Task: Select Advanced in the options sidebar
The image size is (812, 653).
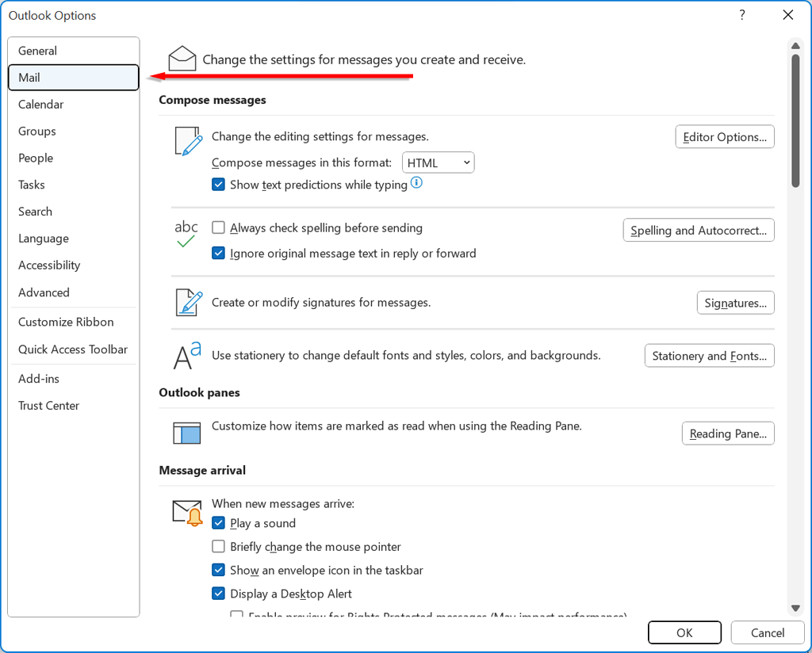Action: point(44,292)
